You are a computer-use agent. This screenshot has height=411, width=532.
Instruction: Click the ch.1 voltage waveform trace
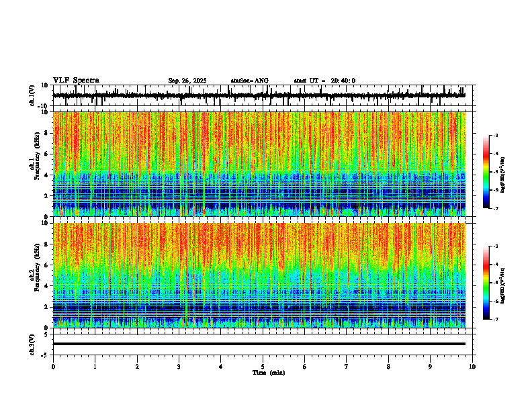click(x=259, y=95)
